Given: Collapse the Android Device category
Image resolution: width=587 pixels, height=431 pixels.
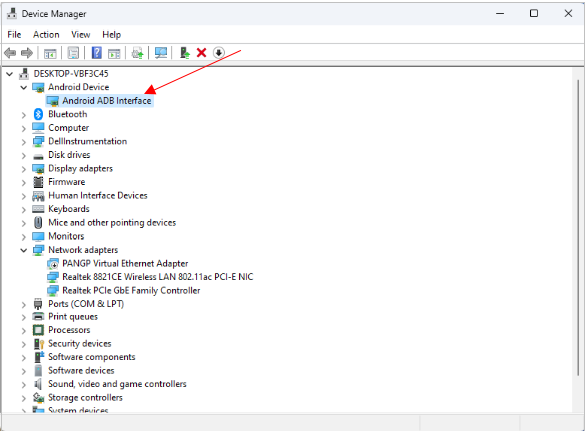Looking at the screenshot, I should 24,87.
